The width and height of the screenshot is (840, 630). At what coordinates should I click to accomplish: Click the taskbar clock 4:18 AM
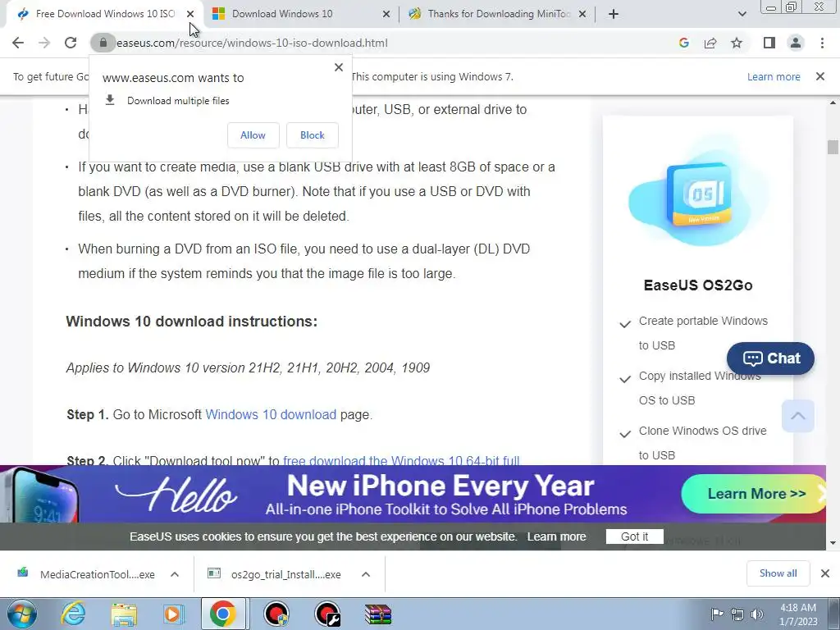click(798, 614)
